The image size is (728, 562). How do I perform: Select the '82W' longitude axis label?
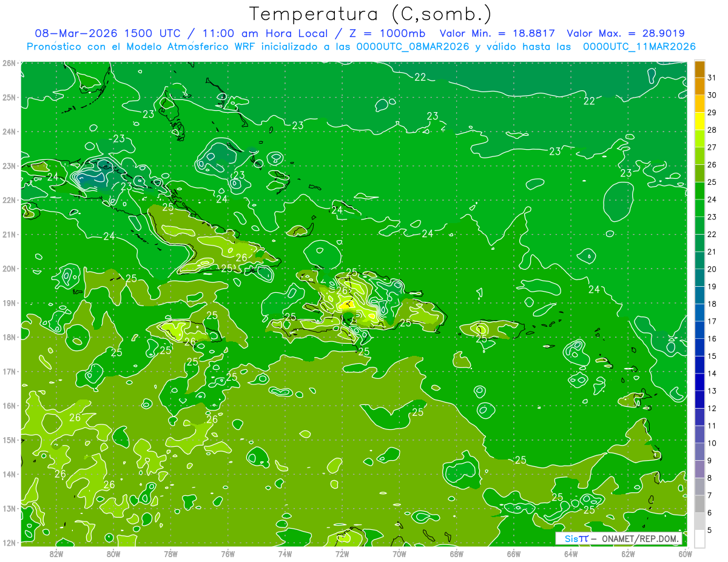click(x=56, y=554)
